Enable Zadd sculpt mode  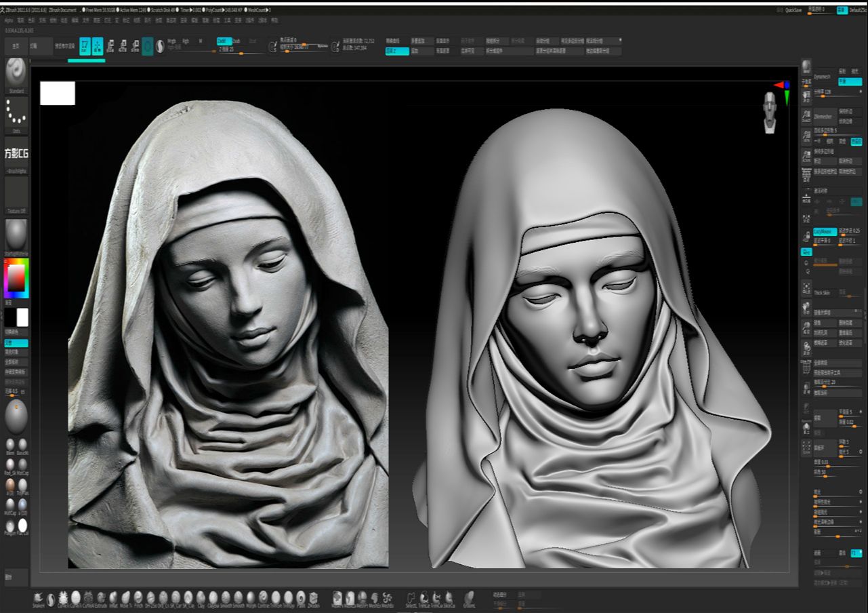(x=224, y=41)
